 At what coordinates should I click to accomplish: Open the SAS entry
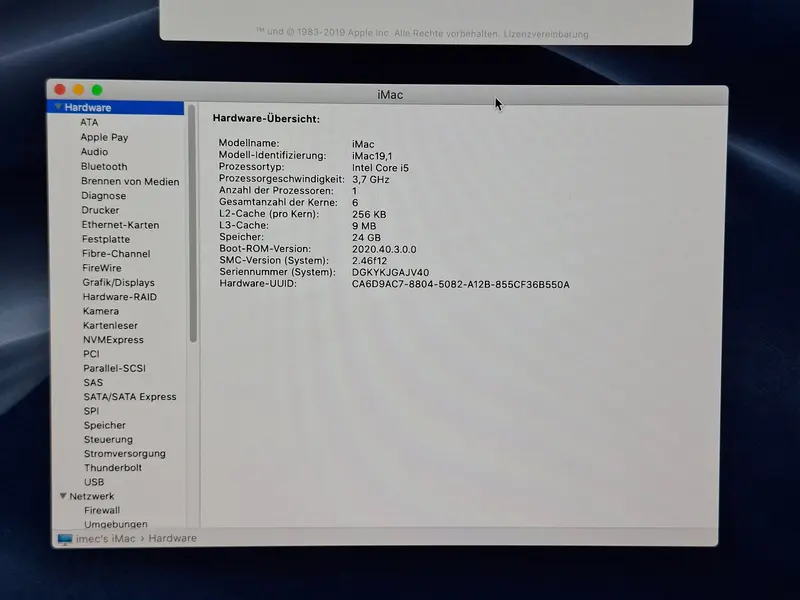(x=93, y=383)
